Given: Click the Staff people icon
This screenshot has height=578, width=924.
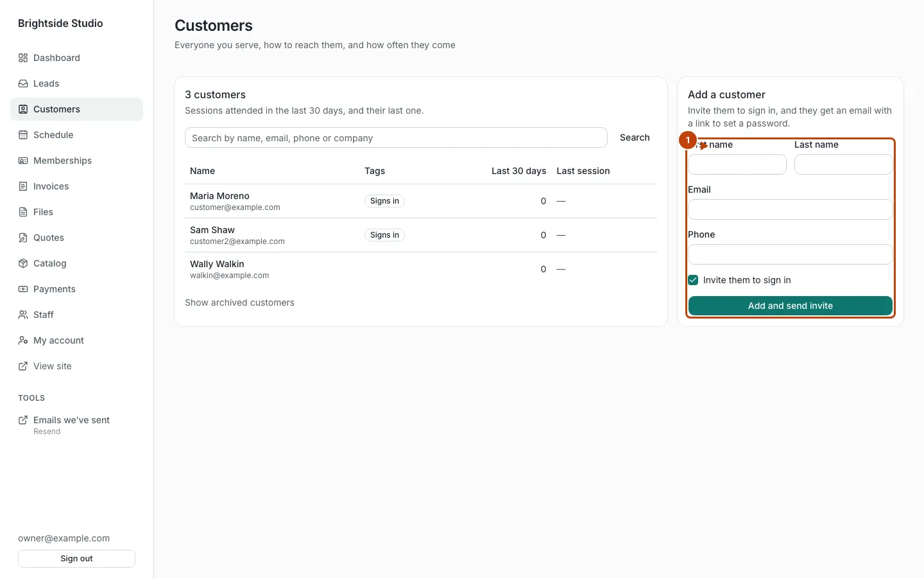Looking at the screenshot, I should (x=23, y=315).
